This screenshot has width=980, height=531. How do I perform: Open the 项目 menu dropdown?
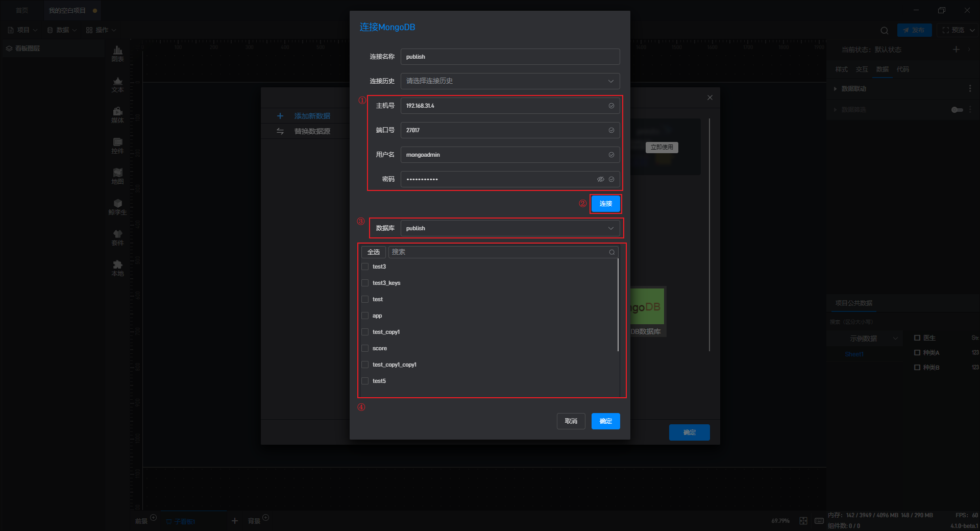pos(23,30)
